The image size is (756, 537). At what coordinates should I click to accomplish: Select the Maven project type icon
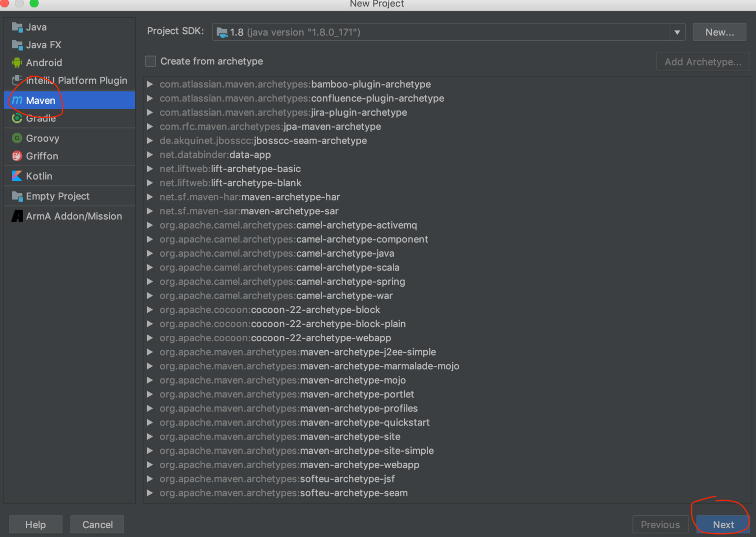click(x=17, y=100)
